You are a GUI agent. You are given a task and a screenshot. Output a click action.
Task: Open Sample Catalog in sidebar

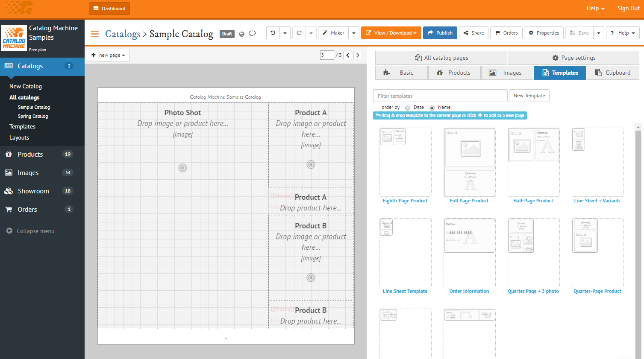[34, 107]
